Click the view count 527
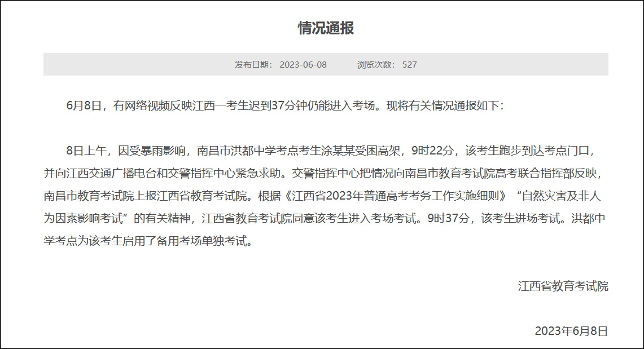This screenshot has width=644, height=349. pyautogui.click(x=410, y=64)
